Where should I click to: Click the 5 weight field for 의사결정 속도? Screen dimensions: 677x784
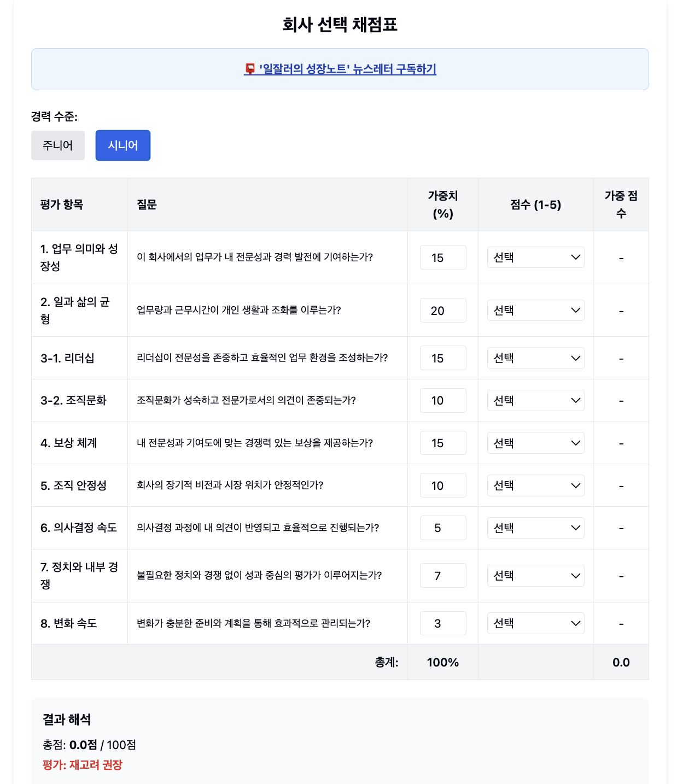[442, 528]
